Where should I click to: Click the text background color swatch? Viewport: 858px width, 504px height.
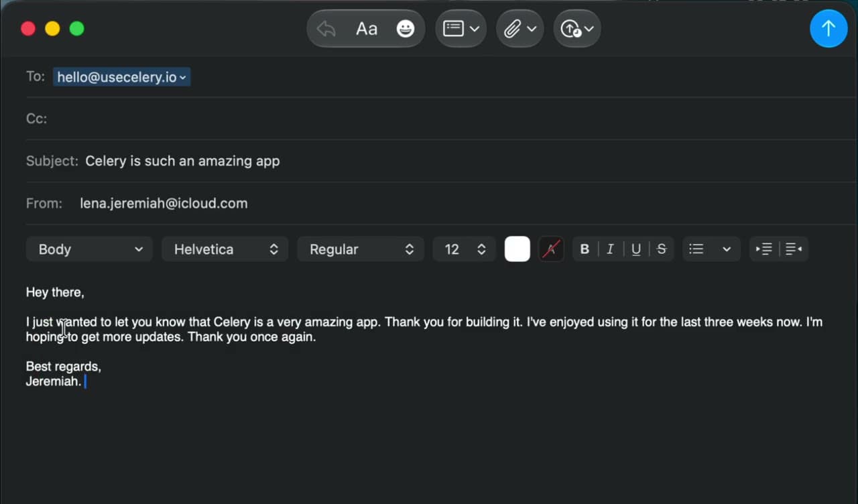tap(551, 249)
